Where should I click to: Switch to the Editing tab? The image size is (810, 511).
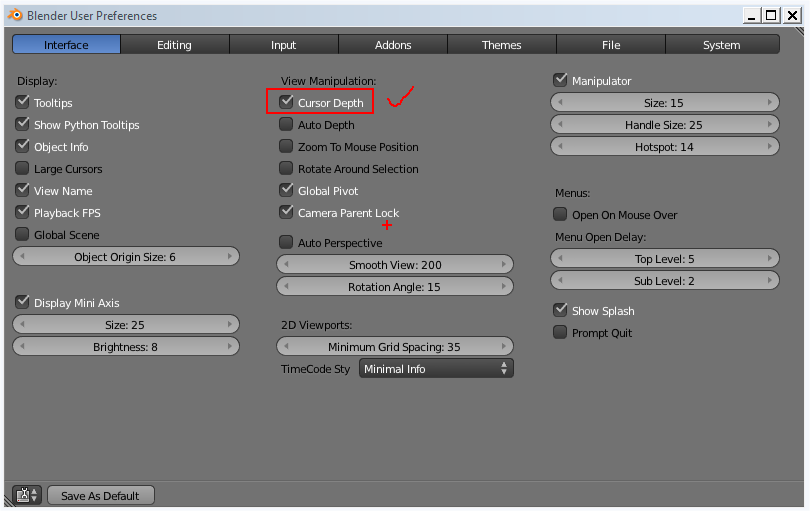175,45
